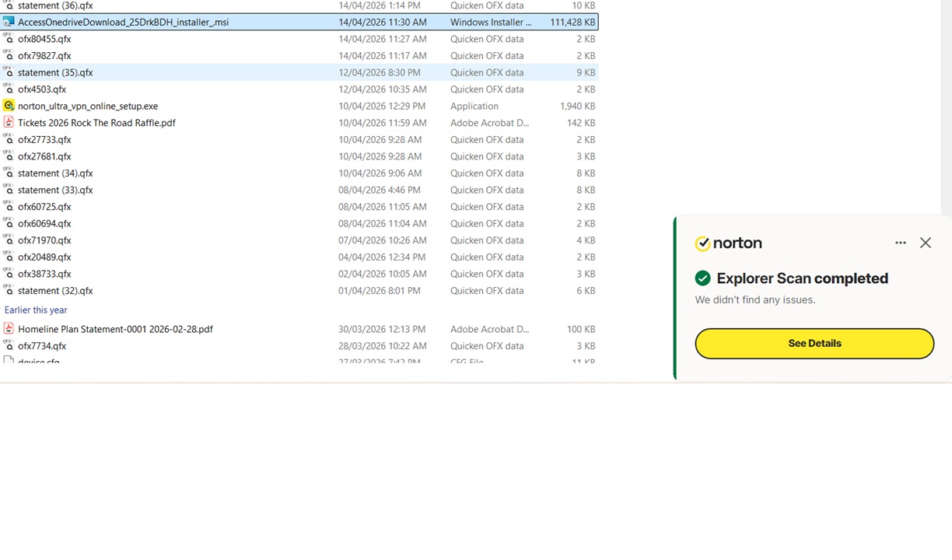Select the statement (35).qfx file name
Viewport: 952px width, 560px height.
[x=55, y=72]
